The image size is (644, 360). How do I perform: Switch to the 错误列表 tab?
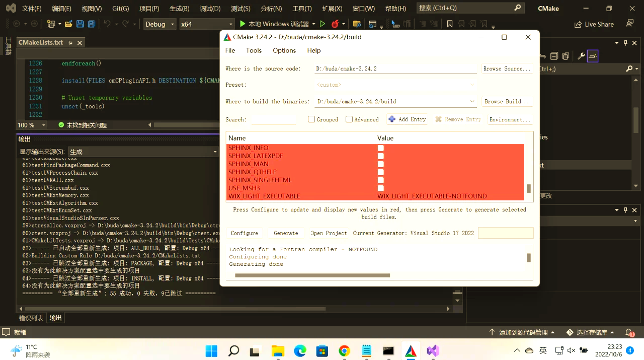[31, 318]
